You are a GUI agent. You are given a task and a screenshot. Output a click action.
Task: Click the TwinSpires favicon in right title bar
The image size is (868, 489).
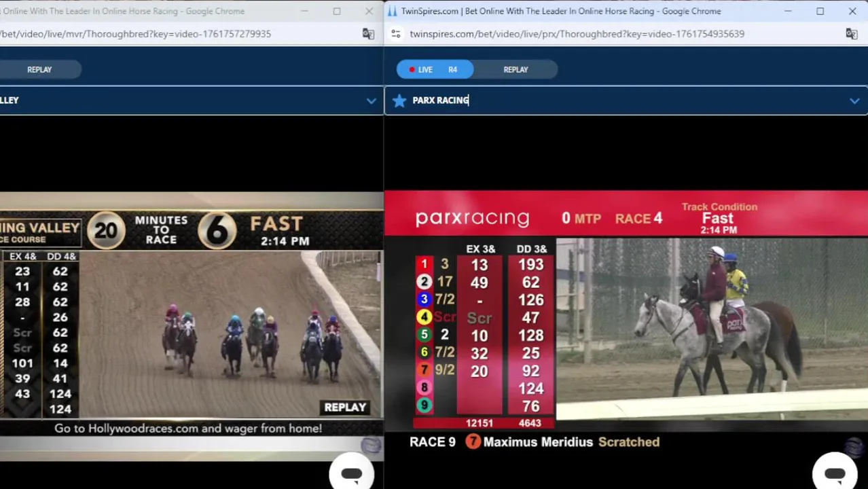pos(392,11)
